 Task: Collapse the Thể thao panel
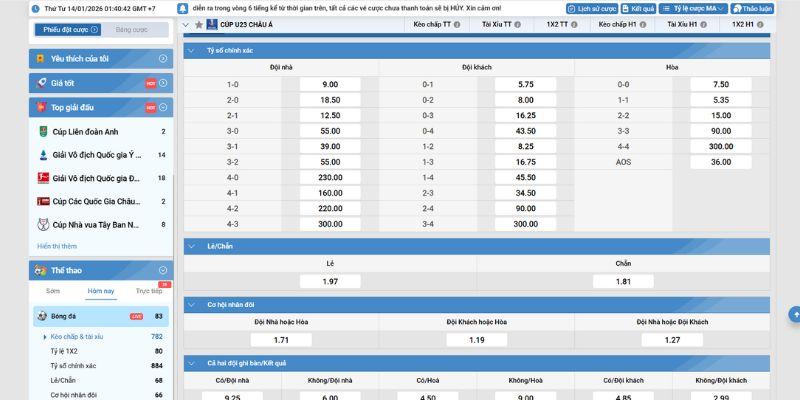click(x=163, y=270)
